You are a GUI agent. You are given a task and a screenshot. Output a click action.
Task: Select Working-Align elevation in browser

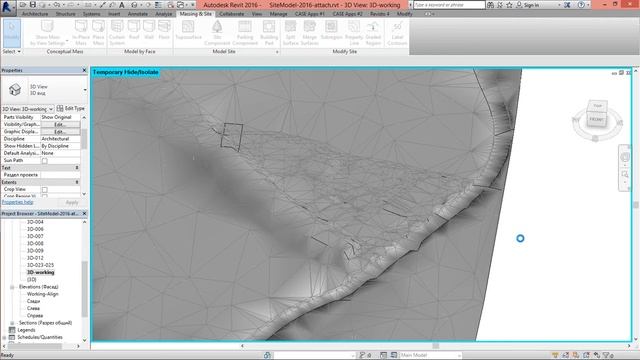(x=42, y=294)
